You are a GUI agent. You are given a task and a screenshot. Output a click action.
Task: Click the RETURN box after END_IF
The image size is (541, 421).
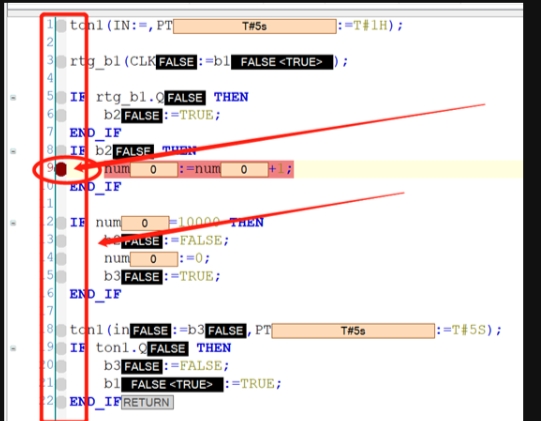(147, 402)
